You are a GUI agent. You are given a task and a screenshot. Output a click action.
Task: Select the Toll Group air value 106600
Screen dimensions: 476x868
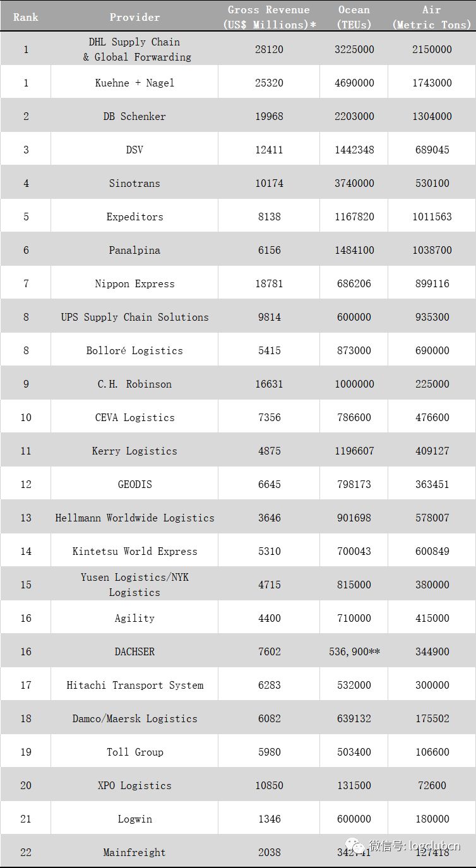(432, 752)
